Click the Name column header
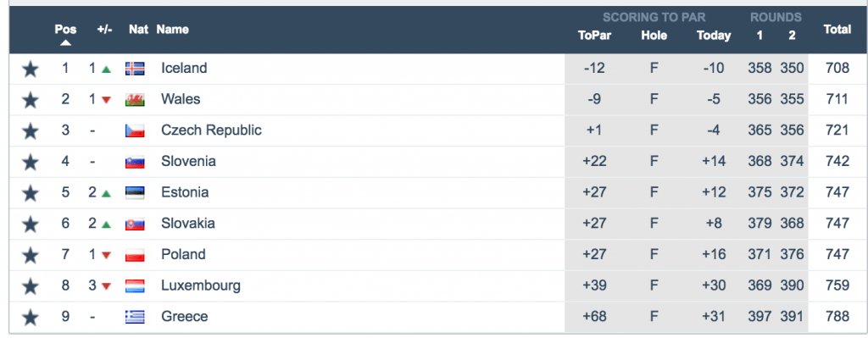 [x=173, y=30]
